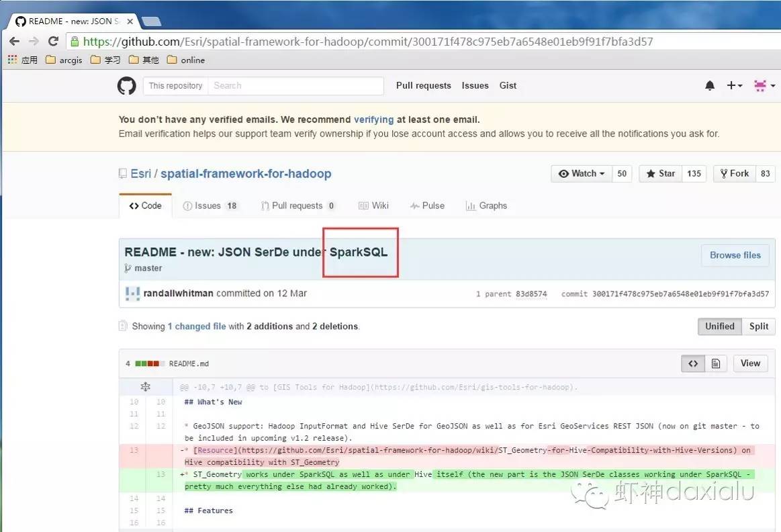
Task: Click the commit title README text
Action: point(256,252)
